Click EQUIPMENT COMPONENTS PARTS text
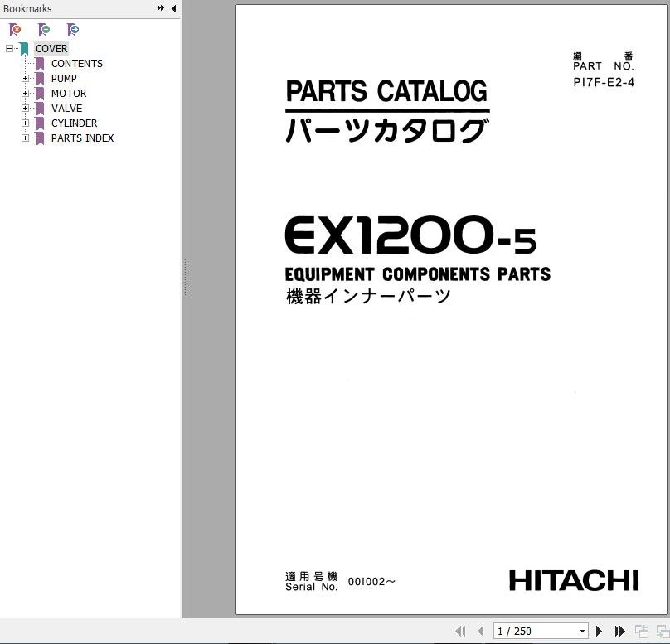 [417, 274]
